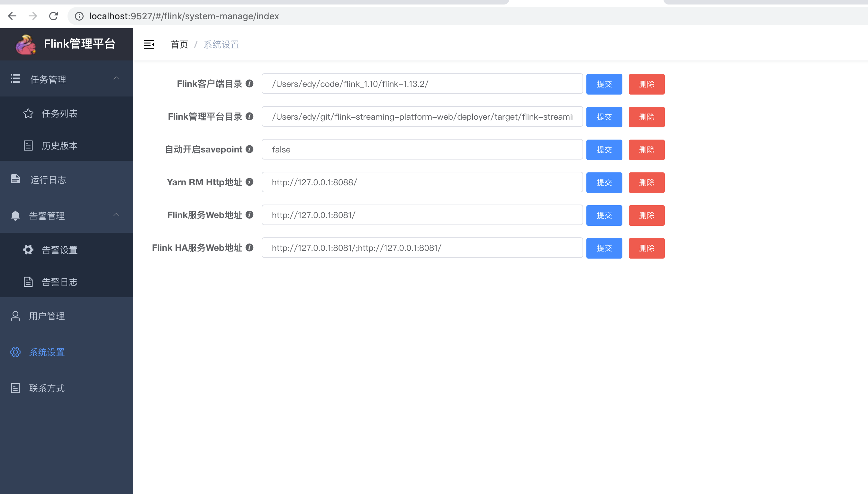Click the document icon beside 历史版本
Viewport: 868px width, 494px height.
pos(29,146)
